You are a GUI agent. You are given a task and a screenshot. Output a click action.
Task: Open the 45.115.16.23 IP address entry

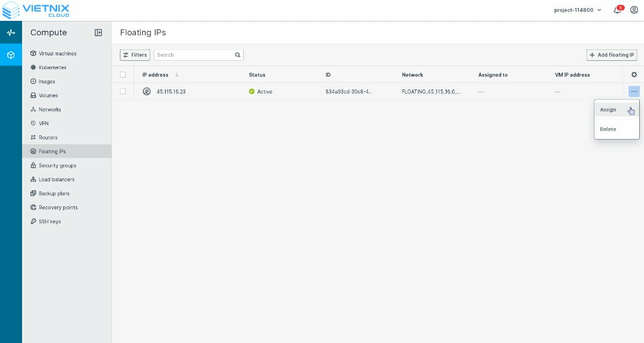click(171, 92)
